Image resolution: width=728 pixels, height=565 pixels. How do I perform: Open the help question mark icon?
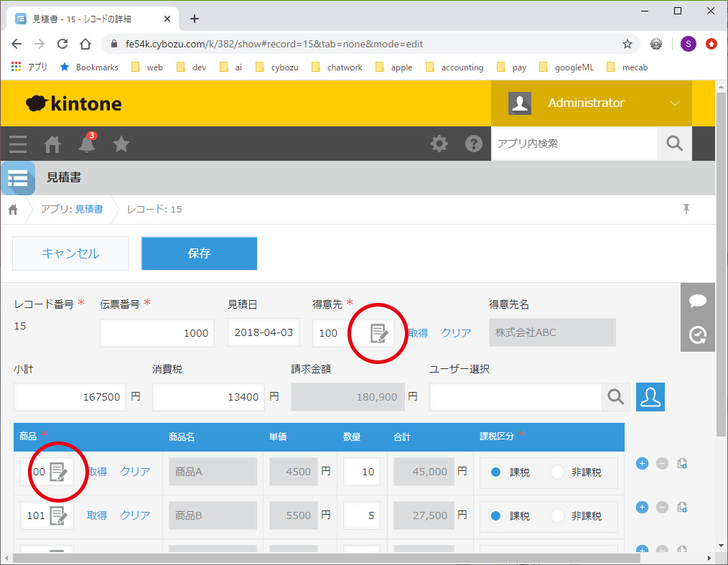(473, 144)
